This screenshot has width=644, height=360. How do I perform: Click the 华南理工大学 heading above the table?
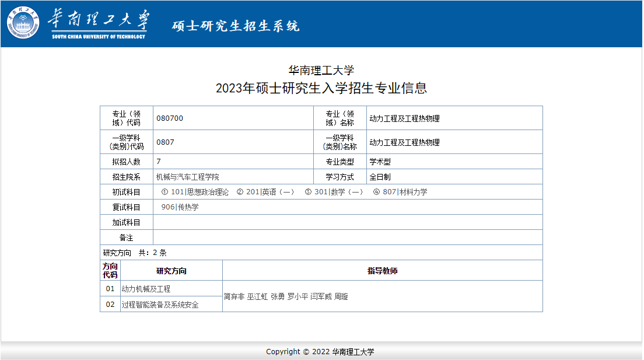321,70
